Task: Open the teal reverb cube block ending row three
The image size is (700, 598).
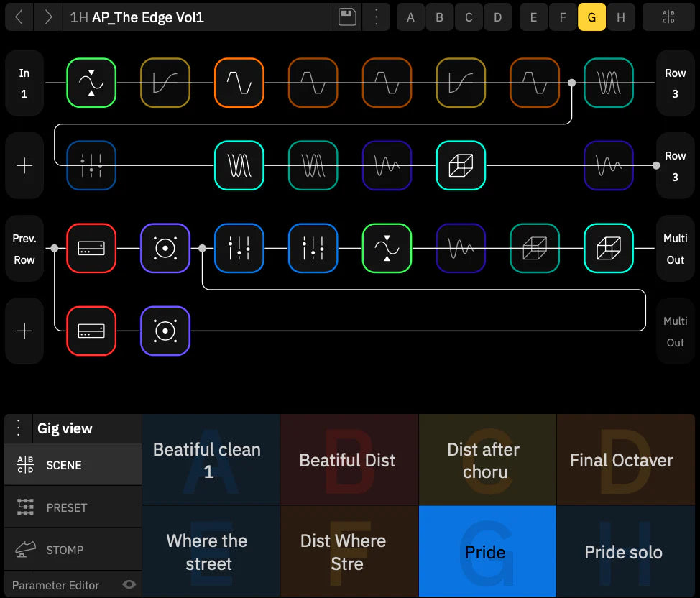Action: tap(608, 248)
